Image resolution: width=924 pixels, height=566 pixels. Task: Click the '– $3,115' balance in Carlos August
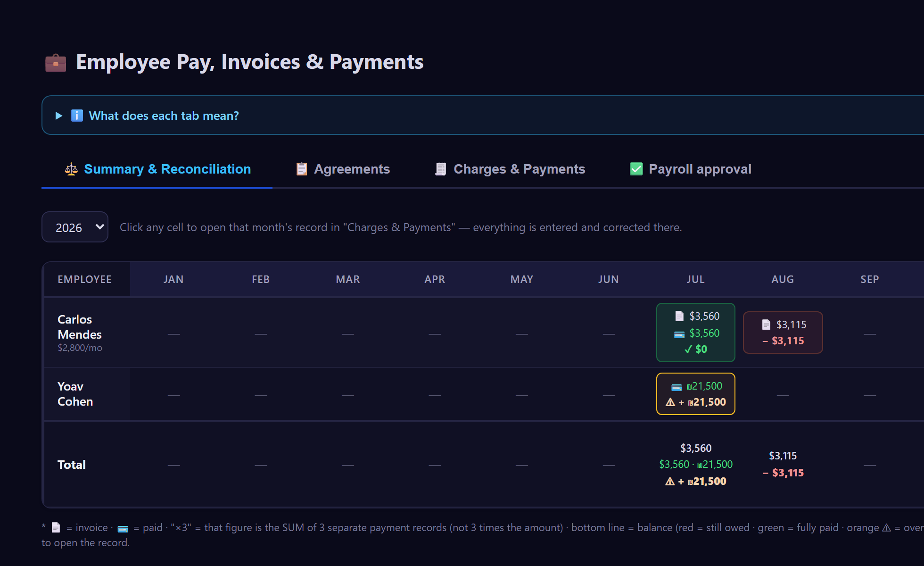[x=783, y=341]
